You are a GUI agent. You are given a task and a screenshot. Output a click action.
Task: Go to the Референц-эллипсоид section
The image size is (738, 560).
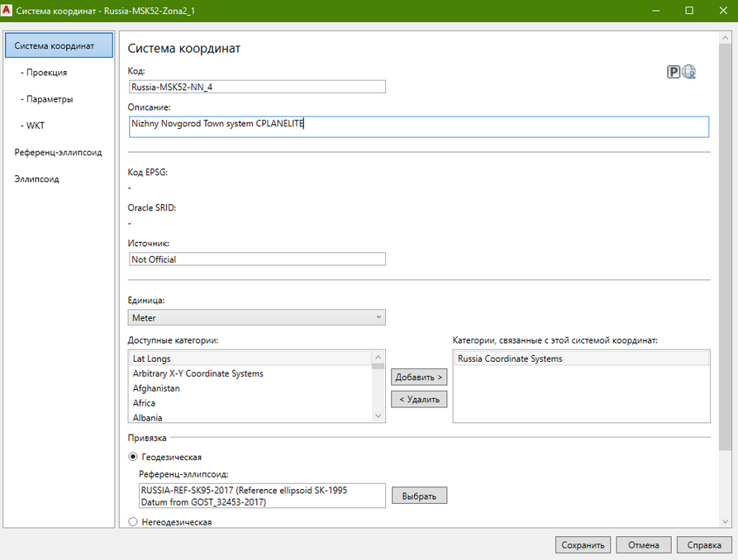click(x=58, y=152)
